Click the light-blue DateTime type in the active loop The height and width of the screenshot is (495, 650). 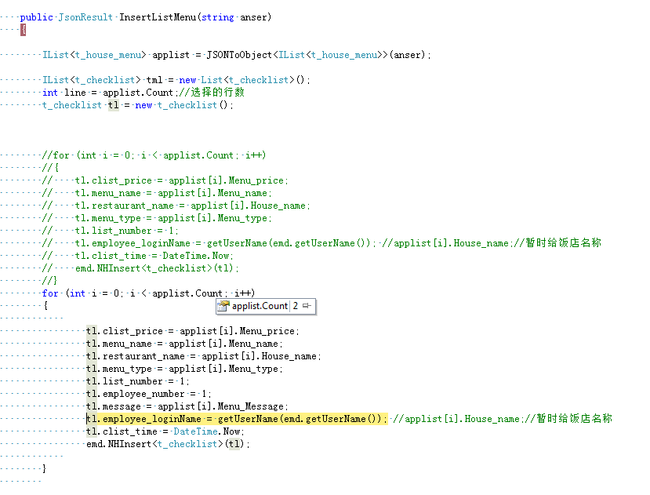195,432
